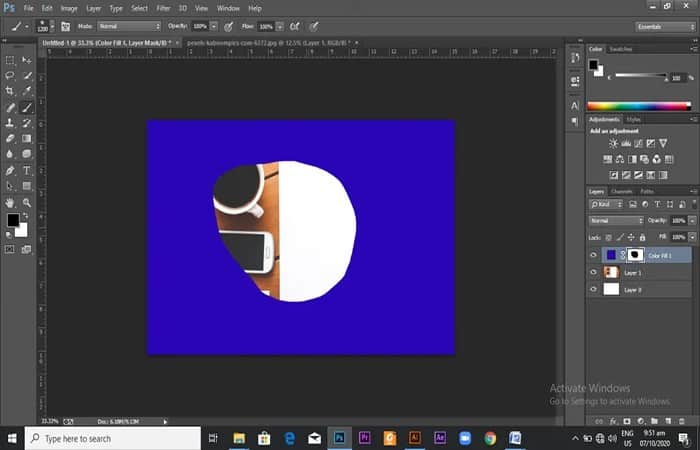
Task: Toggle lock transparent pixels
Action: (608, 238)
